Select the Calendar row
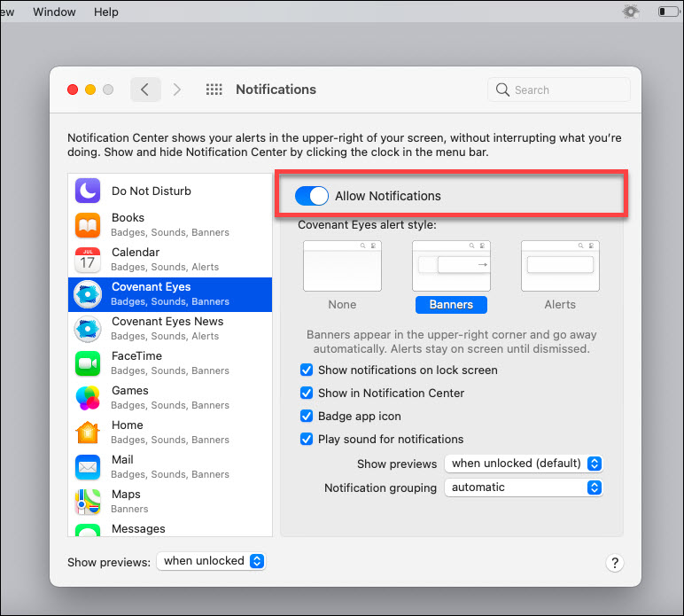 pyautogui.click(x=170, y=260)
